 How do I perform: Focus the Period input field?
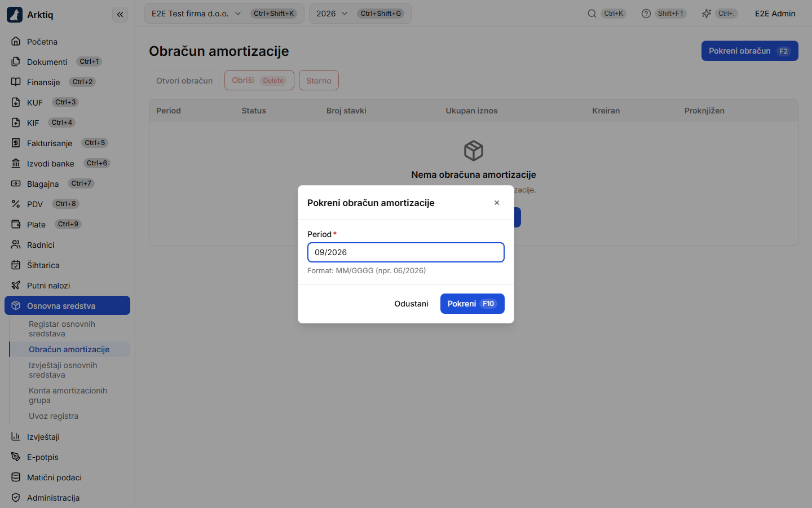click(406, 252)
